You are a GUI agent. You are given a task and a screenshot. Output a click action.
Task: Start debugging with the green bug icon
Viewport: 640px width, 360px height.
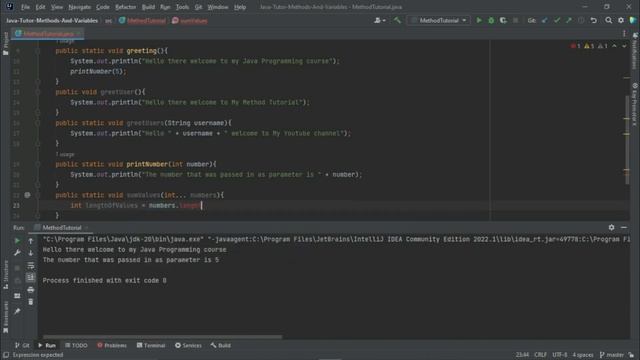coord(491,20)
